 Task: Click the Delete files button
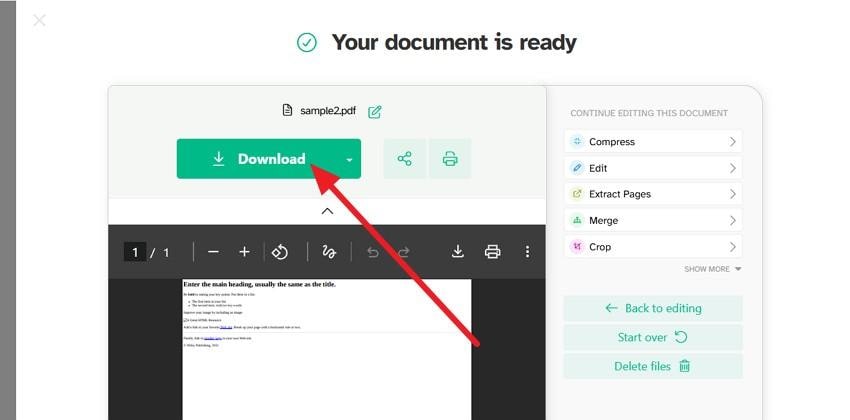653,366
